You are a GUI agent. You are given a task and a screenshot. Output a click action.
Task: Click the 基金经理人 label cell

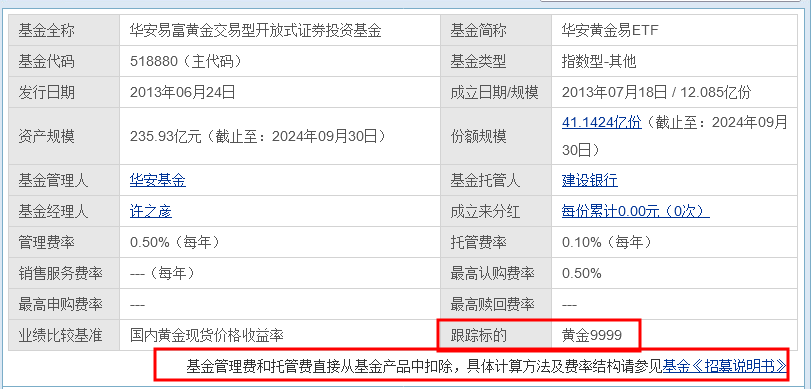coord(64,211)
